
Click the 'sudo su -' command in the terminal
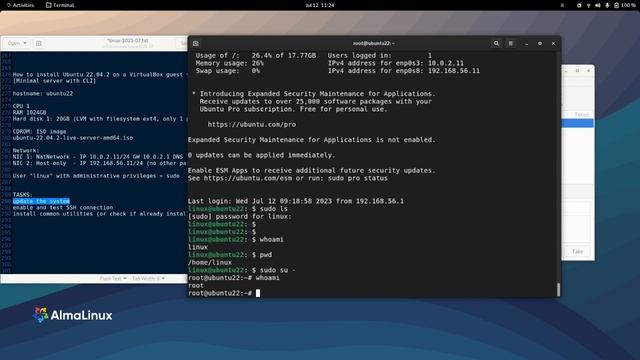278,270
